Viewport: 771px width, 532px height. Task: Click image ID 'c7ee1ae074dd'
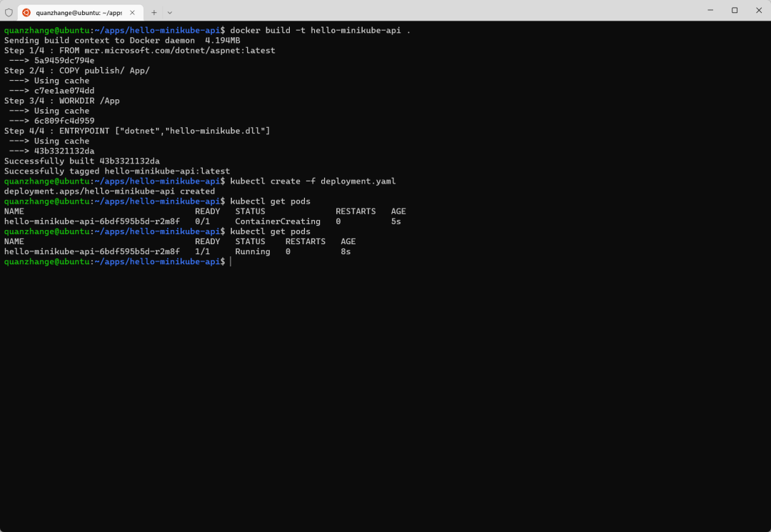[x=64, y=91]
